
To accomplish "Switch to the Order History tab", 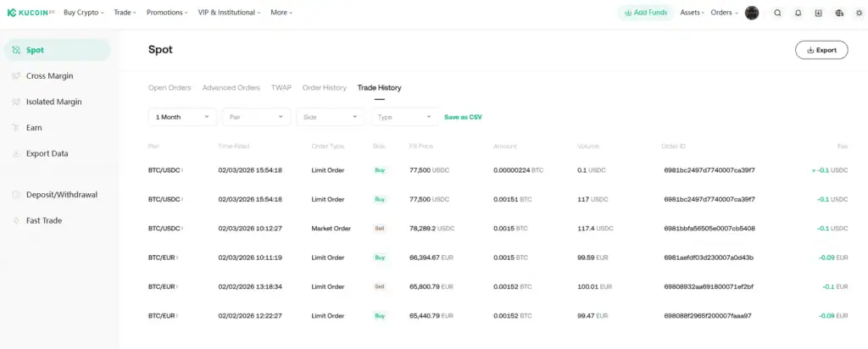I will click(x=324, y=87).
